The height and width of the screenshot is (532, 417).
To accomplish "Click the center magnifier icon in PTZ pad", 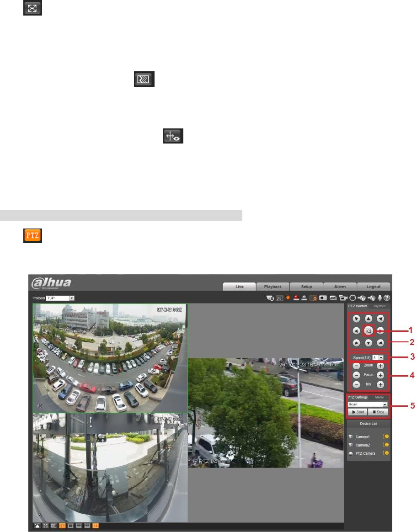I will tap(369, 330).
